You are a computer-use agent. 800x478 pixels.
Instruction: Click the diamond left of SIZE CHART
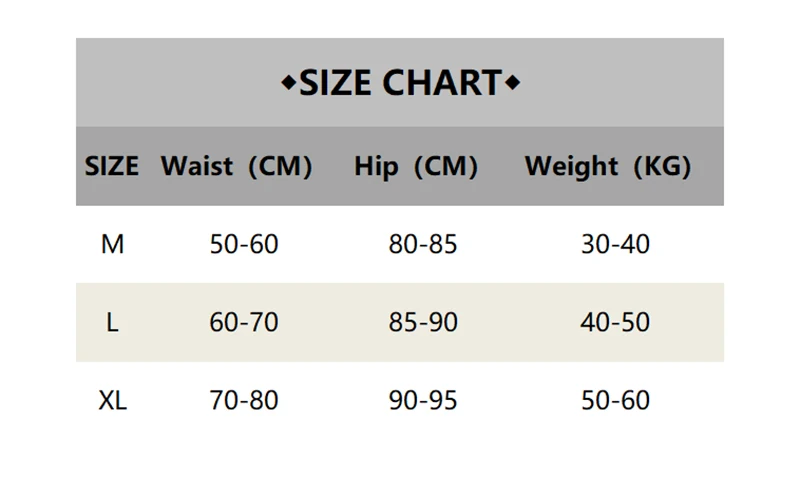(x=287, y=83)
